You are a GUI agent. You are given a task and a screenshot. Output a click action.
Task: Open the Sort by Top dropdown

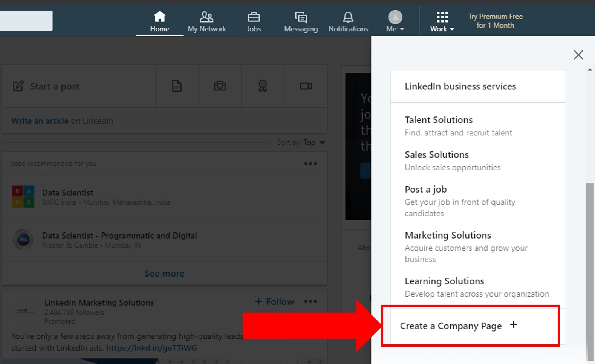[x=301, y=142]
